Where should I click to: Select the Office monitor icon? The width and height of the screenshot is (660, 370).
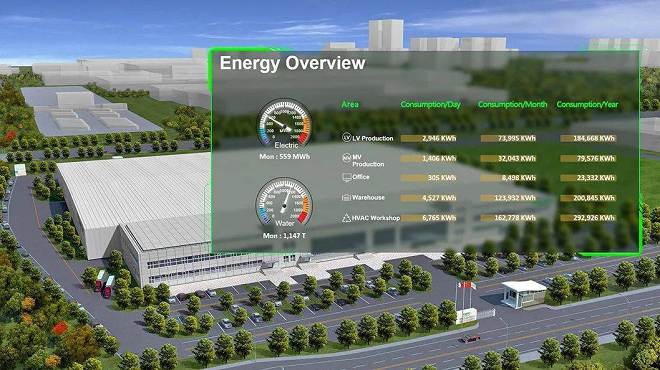(346, 177)
